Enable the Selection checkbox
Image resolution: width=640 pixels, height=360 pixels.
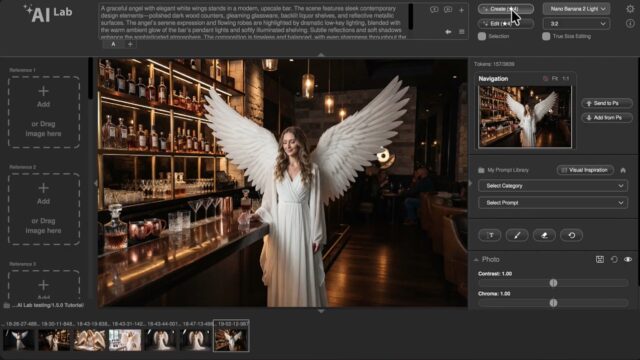click(x=482, y=36)
